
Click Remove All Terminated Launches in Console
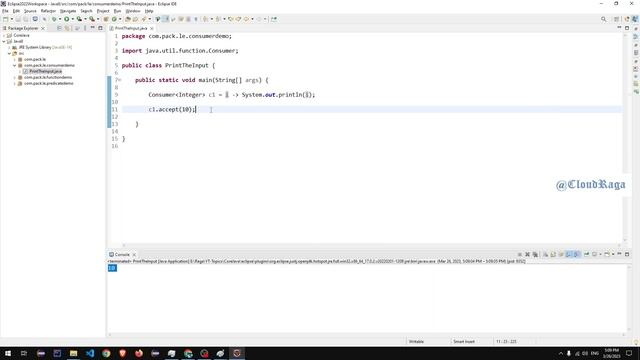pyautogui.click(x=535, y=254)
